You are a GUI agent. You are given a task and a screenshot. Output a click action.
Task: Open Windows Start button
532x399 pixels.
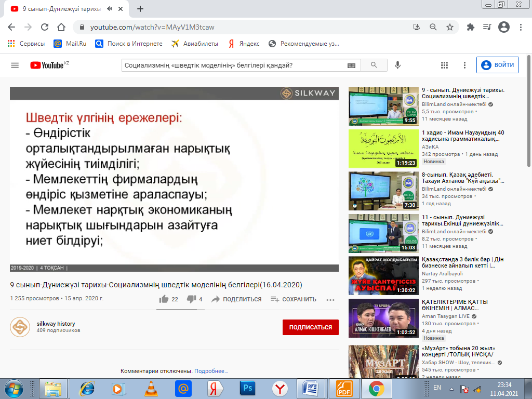click(x=14, y=389)
